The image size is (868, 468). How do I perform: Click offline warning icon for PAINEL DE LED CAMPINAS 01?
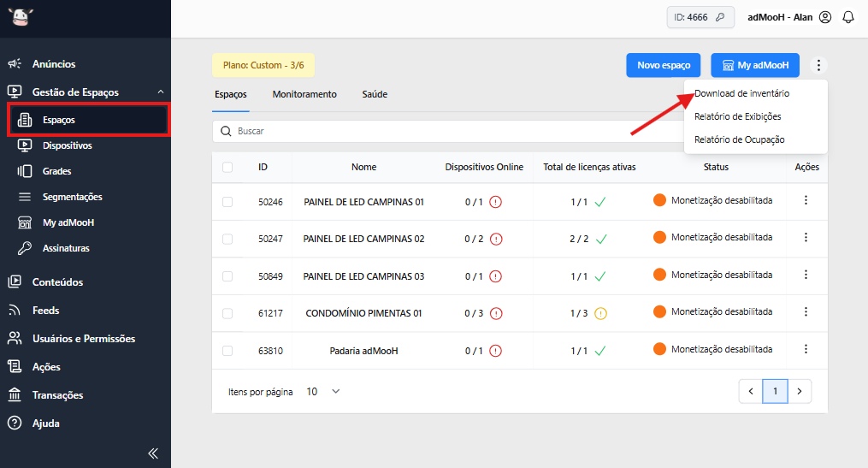coord(495,202)
